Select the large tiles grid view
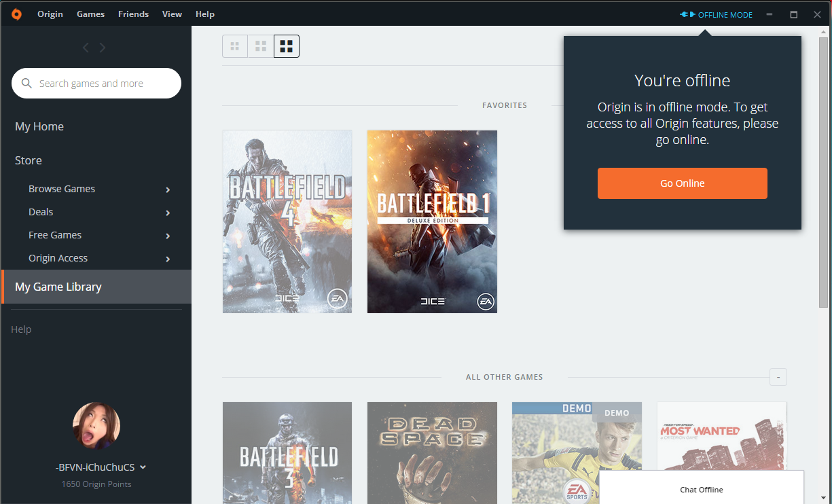The width and height of the screenshot is (832, 504). [x=287, y=46]
